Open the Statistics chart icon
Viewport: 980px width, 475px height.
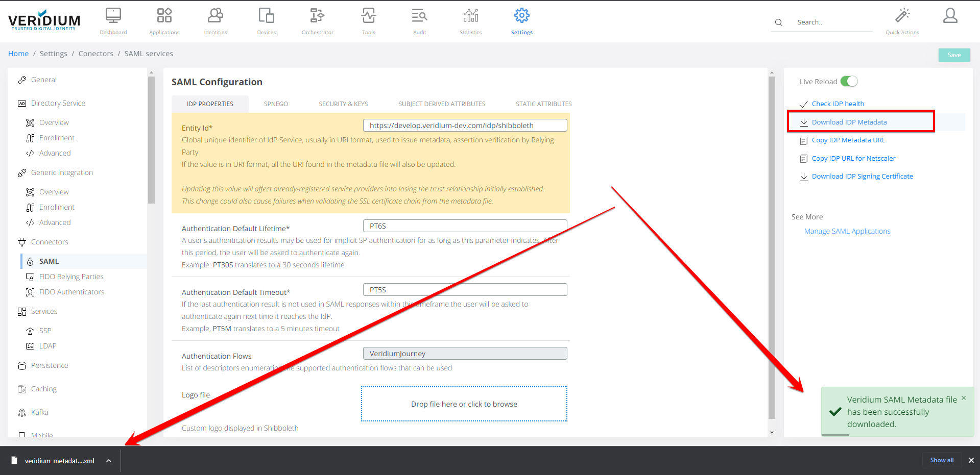[x=470, y=16]
